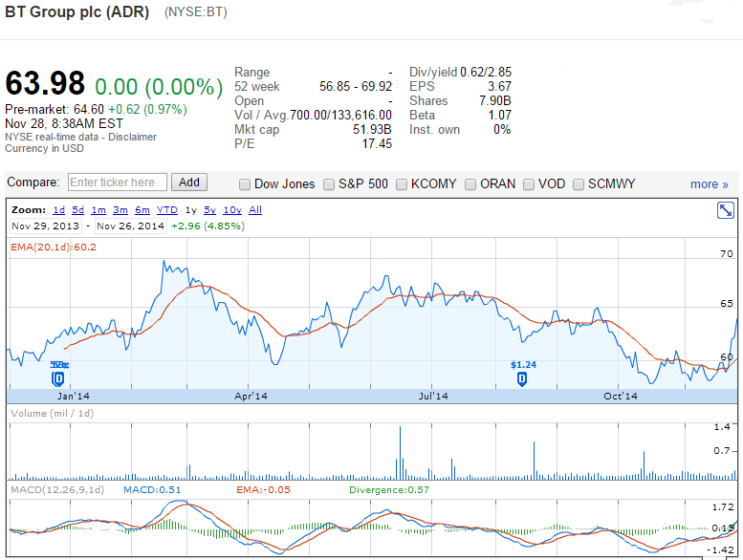
Task: Click the P/E value 17.45
Action: tap(377, 143)
